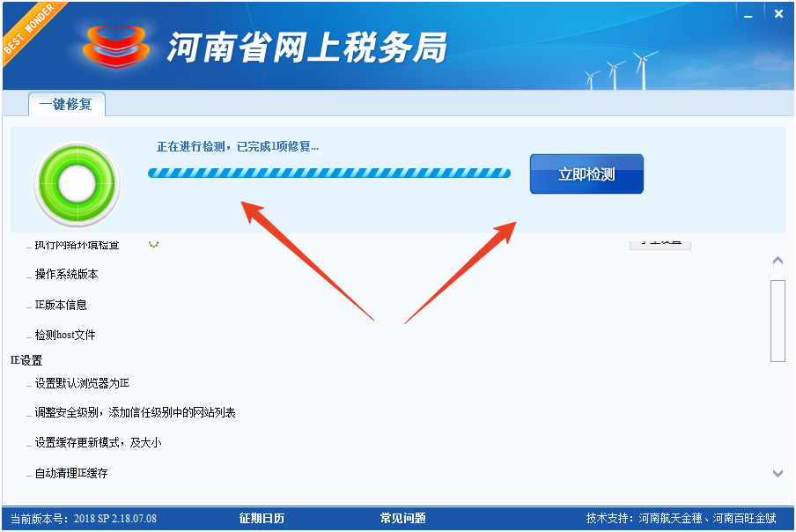Click the BEST WONDER corner ribbon
Image resolution: width=796 pixels, height=532 pixels.
[x=26, y=28]
